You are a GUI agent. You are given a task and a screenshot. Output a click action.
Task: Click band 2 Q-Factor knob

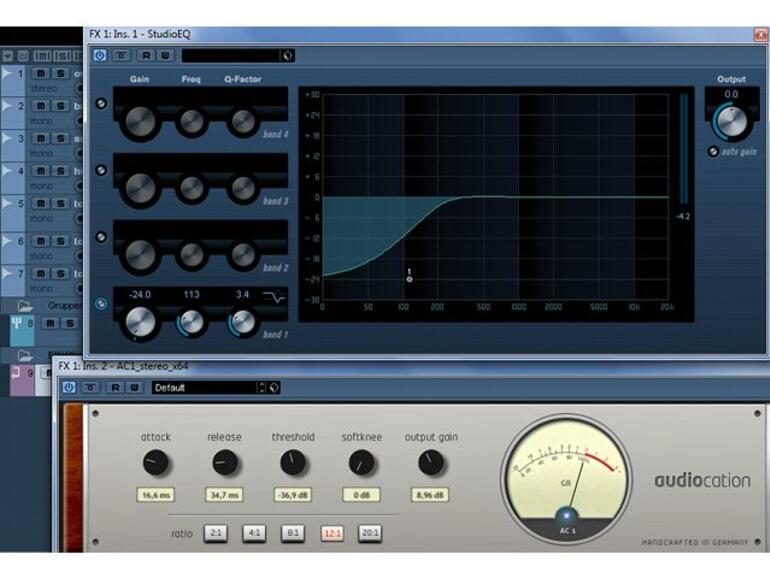click(x=243, y=254)
